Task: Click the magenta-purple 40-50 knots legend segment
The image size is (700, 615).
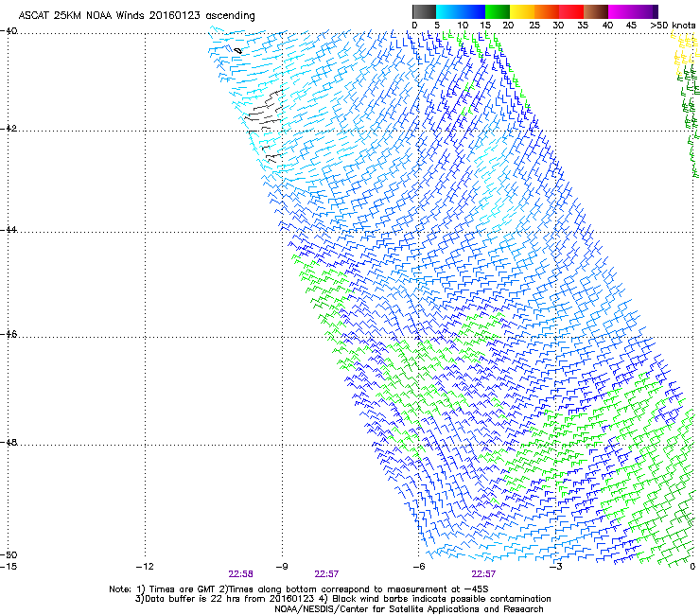Action: coord(633,11)
